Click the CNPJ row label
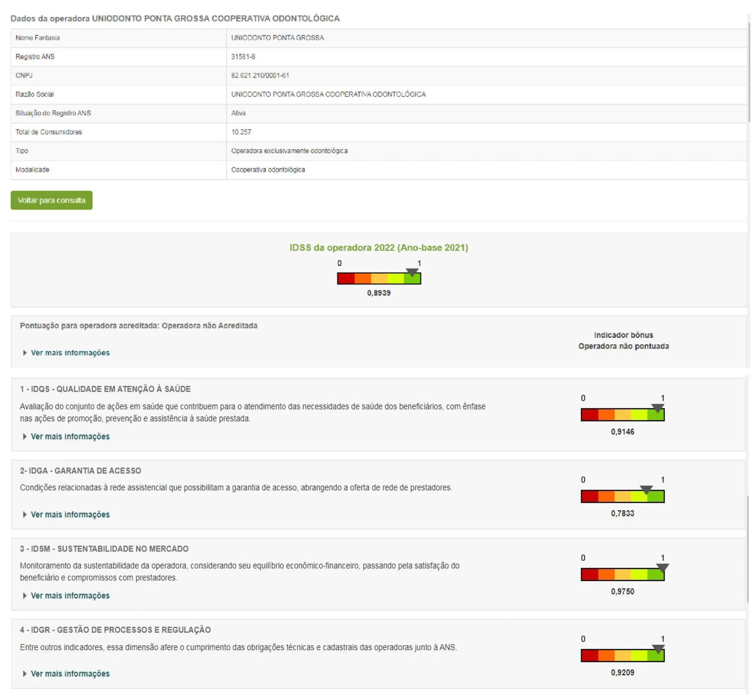 [x=24, y=75]
